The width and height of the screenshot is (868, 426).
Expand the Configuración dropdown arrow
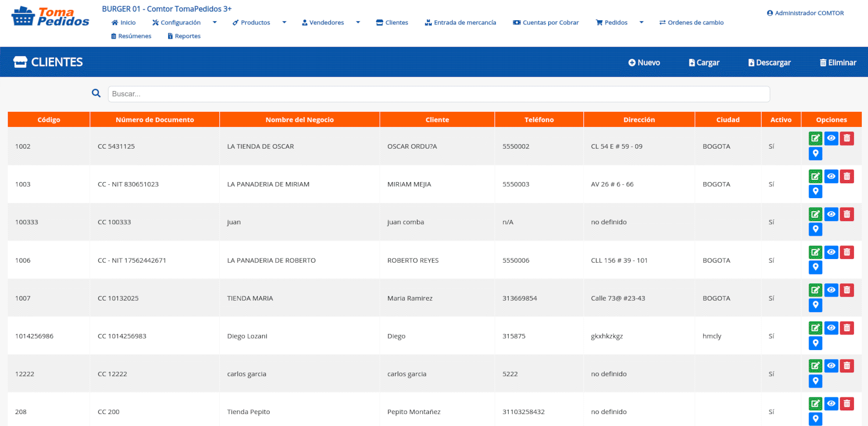point(215,22)
